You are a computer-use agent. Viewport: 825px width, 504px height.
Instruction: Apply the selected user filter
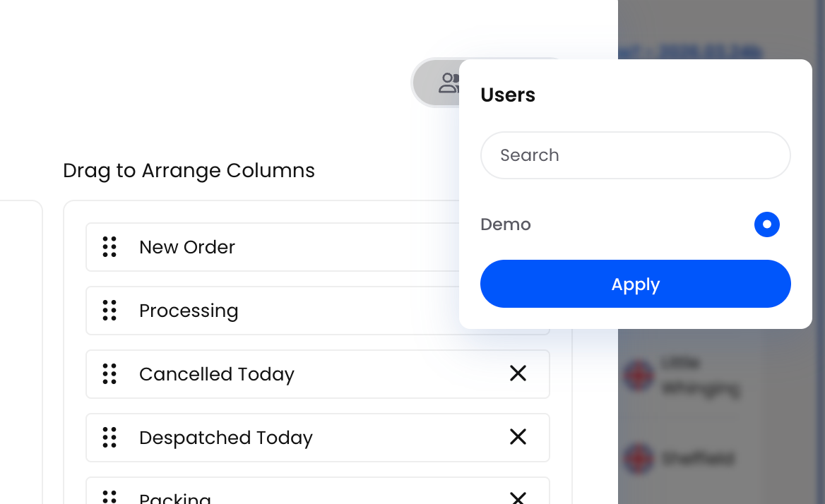635,284
